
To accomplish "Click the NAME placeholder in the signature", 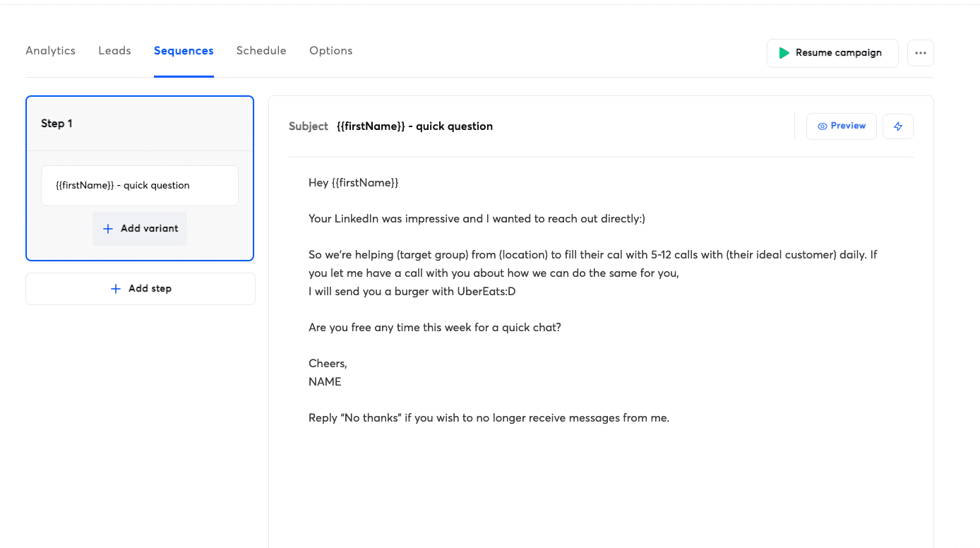I will click(325, 382).
